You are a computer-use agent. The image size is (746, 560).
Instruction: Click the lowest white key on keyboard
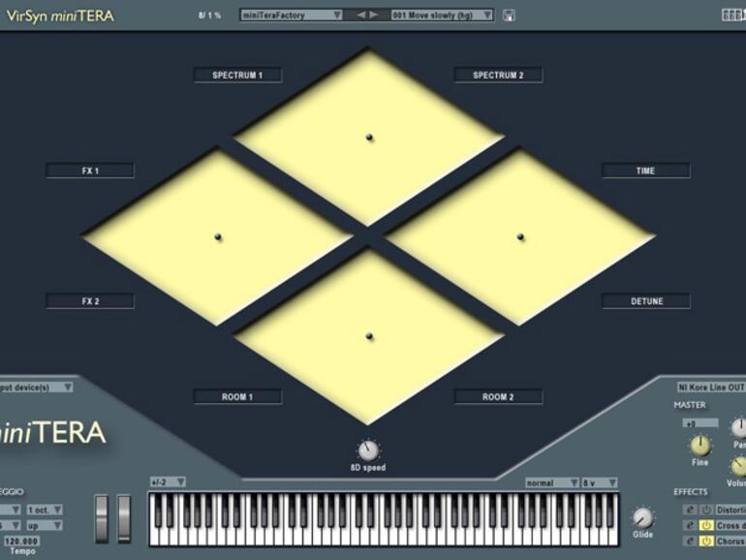coord(155,535)
